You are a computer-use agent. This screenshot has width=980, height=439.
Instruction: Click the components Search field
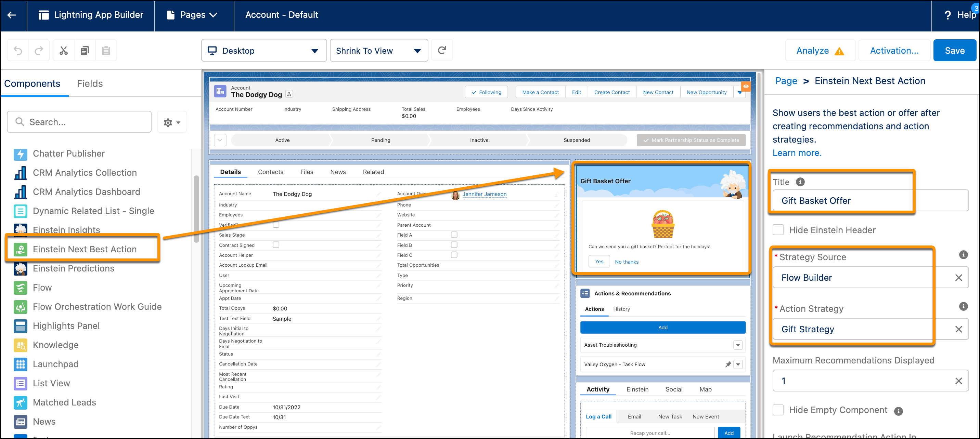79,122
